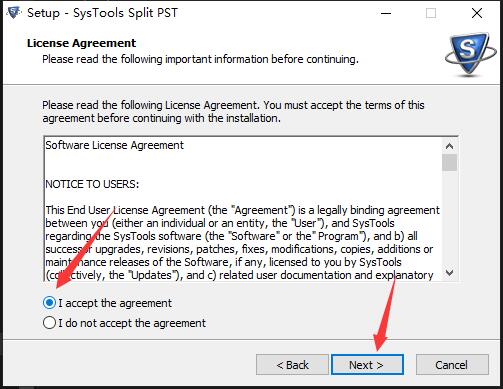Close the SysTools Split PST setup
The height and width of the screenshot is (389, 503).
(477, 13)
